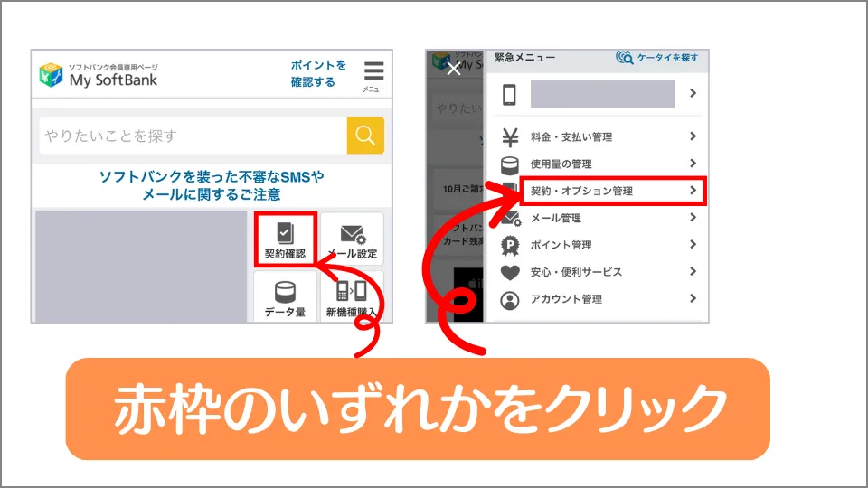Expand 安心・便利サービス chevron
868x488 pixels.
693,271
